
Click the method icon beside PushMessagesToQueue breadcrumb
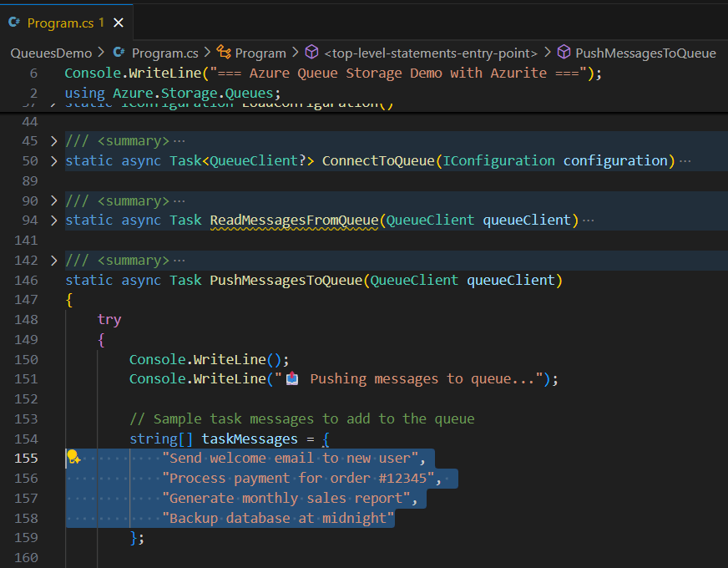pyautogui.click(x=564, y=53)
